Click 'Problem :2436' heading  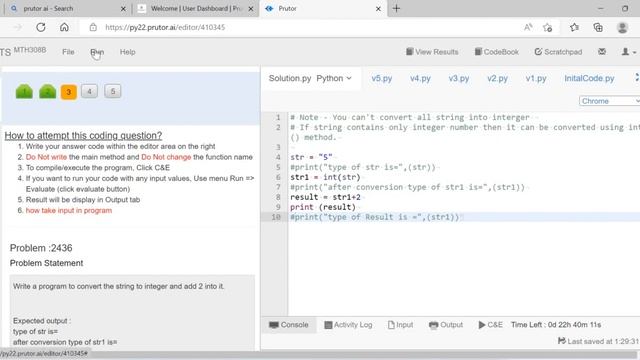pyautogui.click(x=41, y=248)
